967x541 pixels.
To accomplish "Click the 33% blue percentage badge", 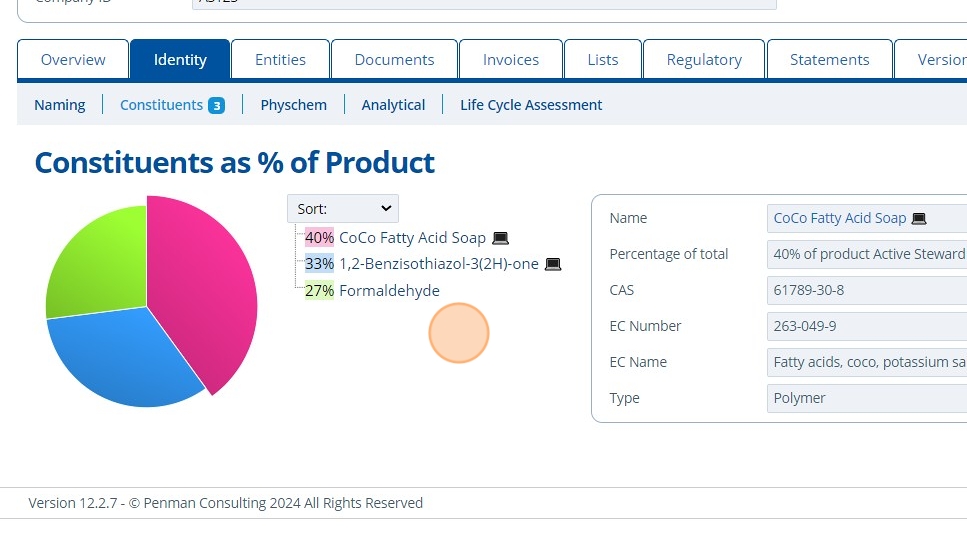I will click(x=319, y=264).
